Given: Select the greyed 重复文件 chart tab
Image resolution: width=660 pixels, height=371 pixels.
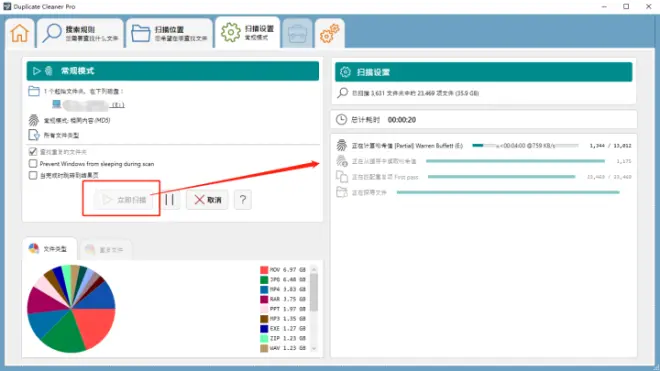Looking at the screenshot, I should tap(105, 250).
